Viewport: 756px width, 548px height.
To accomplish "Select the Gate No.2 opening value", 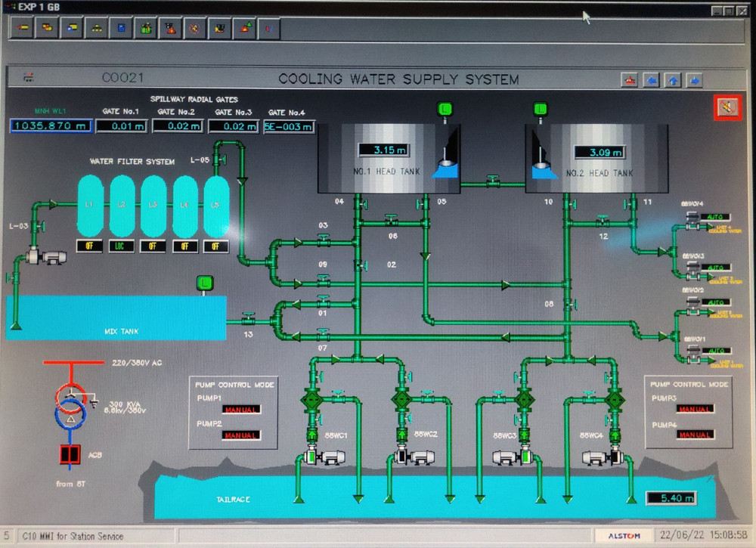I will click(x=178, y=126).
